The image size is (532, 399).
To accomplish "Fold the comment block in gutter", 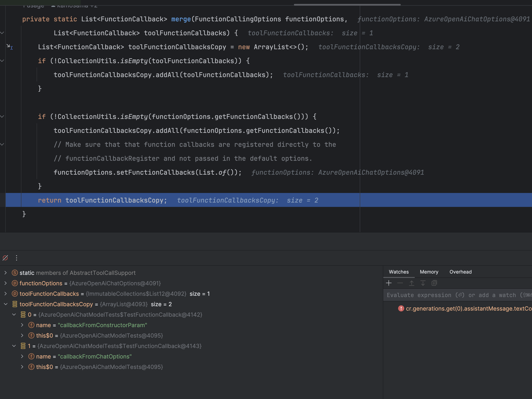I will (2, 144).
